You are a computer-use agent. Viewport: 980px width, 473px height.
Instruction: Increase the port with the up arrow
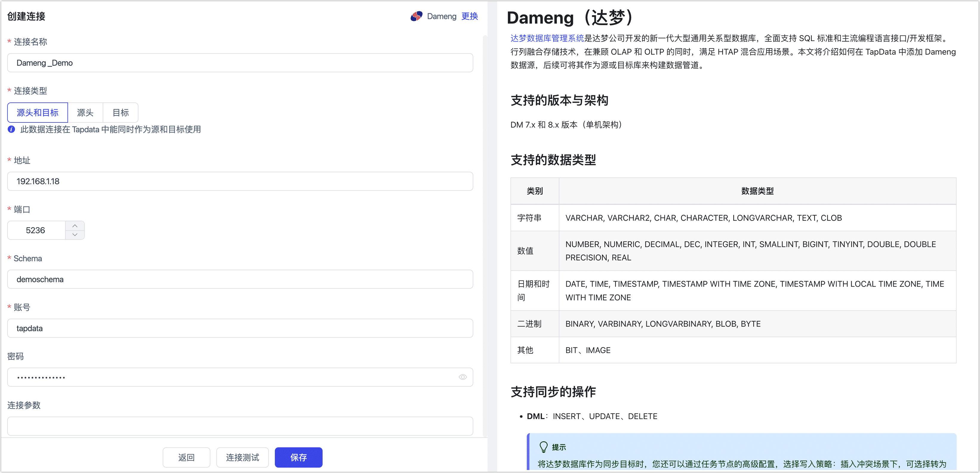(75, 225)
